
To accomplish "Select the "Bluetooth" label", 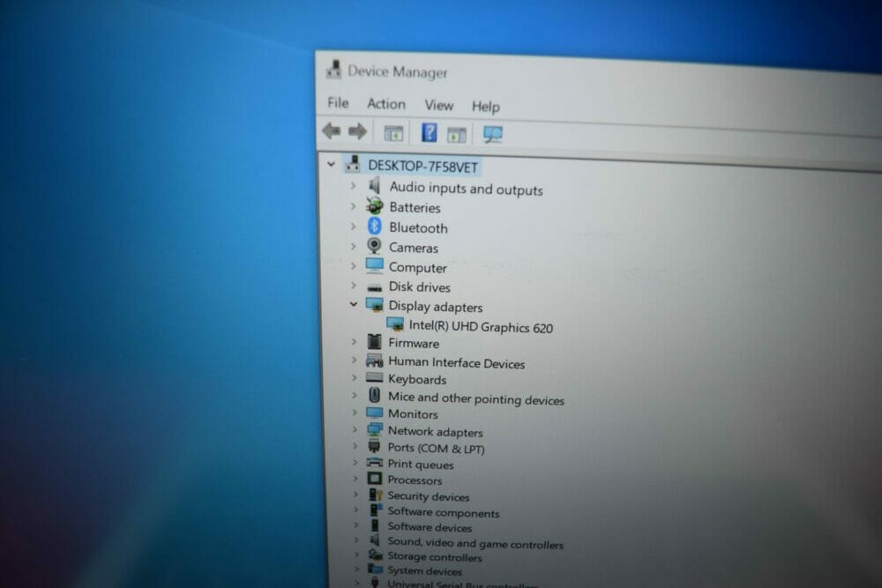I will click(x=418, y=227).
